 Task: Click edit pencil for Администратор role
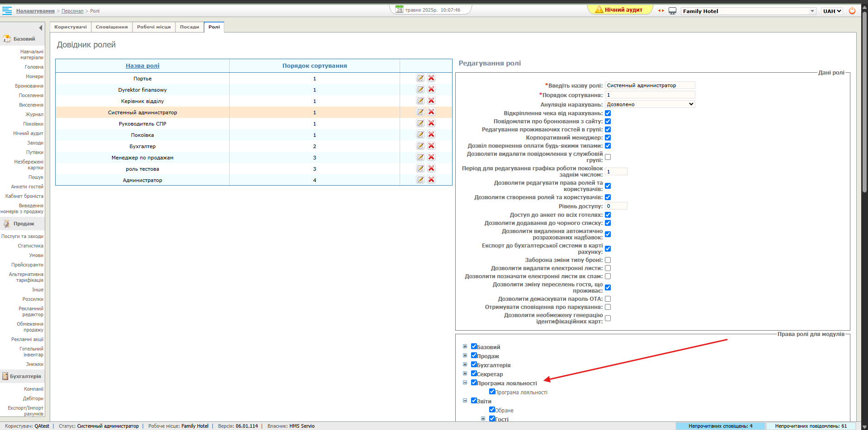click(x=420, y=180)
